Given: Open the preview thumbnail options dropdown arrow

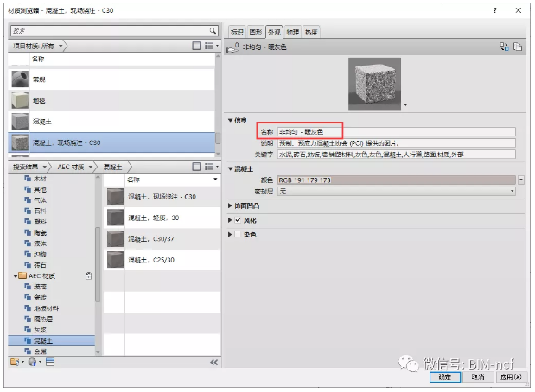Looking at the screenshot, I should click(405, 105).
